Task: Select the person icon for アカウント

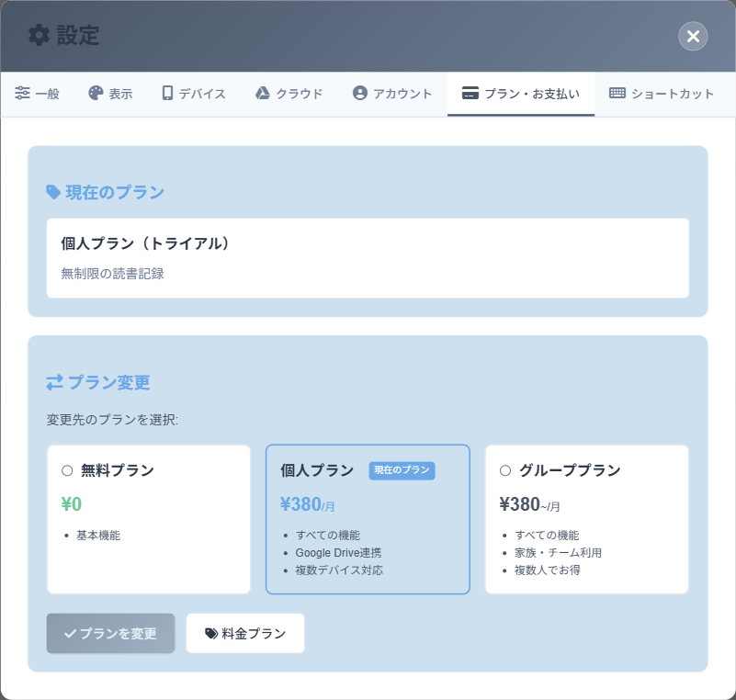Action: (x=359, y=92)
